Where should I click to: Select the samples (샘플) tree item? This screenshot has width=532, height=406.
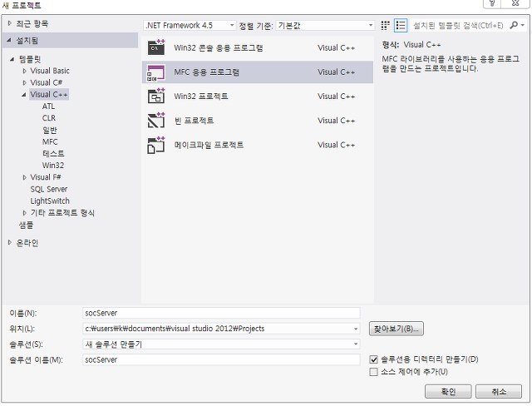[x=26, y=225]
